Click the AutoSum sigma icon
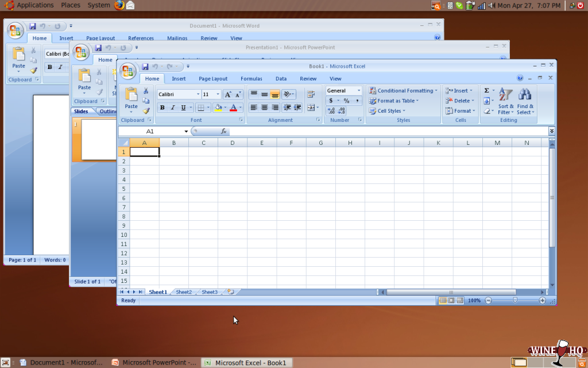Image resolution: width=588 pixels, height=368 pixels. coord(486,90)
